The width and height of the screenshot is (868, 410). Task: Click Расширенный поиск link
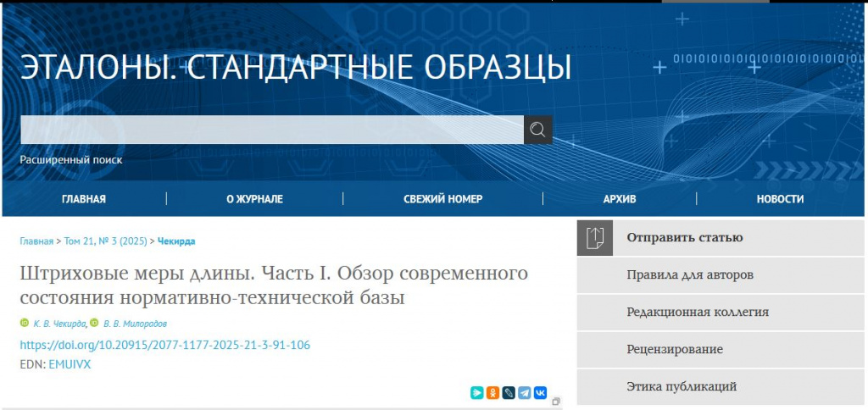click(x=71, y=160)
